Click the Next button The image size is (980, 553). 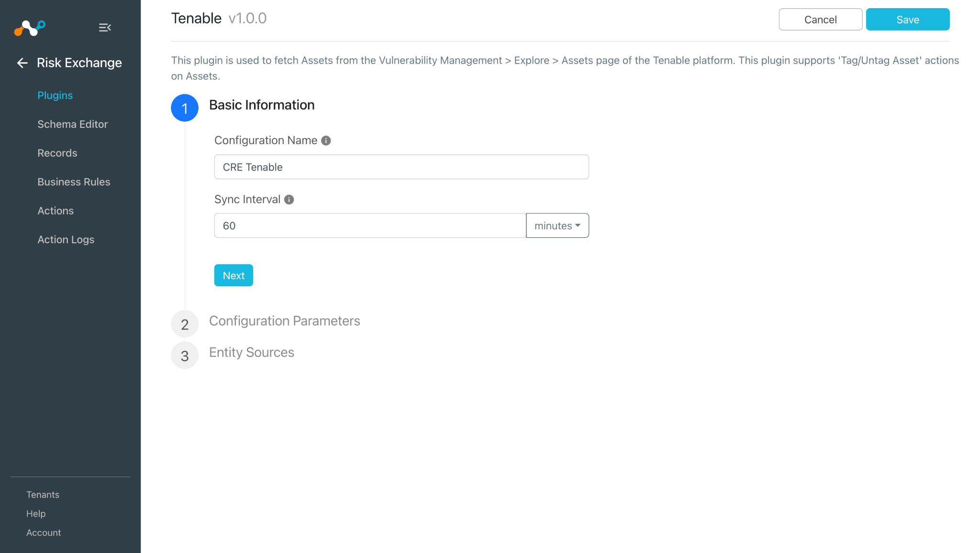[234, 275]
